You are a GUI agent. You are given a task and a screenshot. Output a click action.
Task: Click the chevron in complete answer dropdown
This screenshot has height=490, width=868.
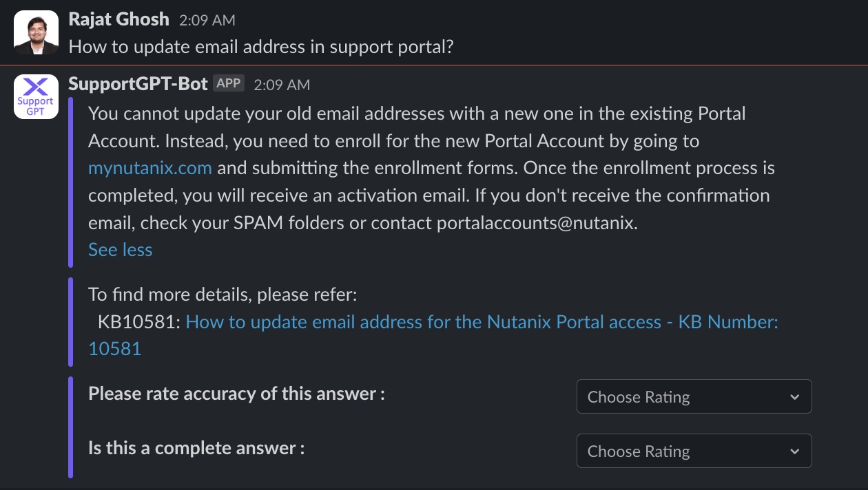coord(794,451)
